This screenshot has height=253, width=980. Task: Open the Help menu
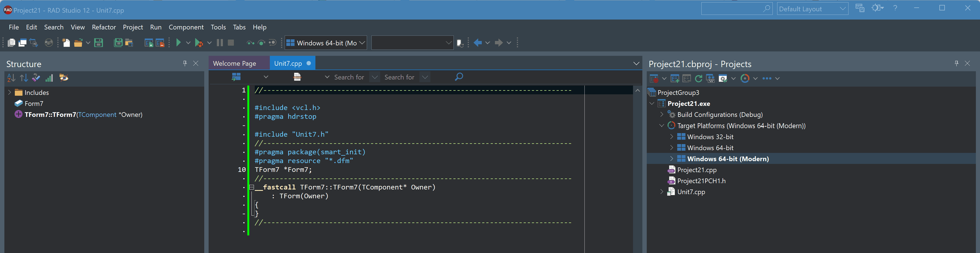pyautogui.click(x=259, y=27)
